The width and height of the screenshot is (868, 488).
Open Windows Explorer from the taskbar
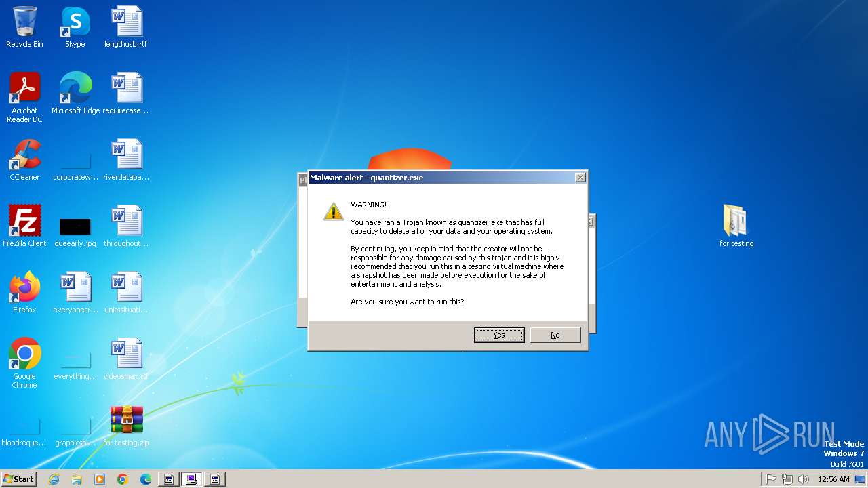(77, 479)
